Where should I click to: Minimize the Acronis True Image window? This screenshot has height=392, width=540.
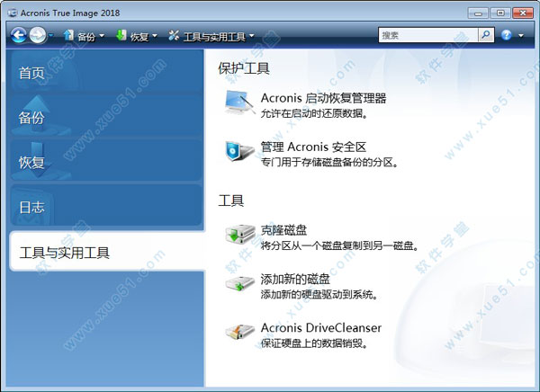pos(478,13)
